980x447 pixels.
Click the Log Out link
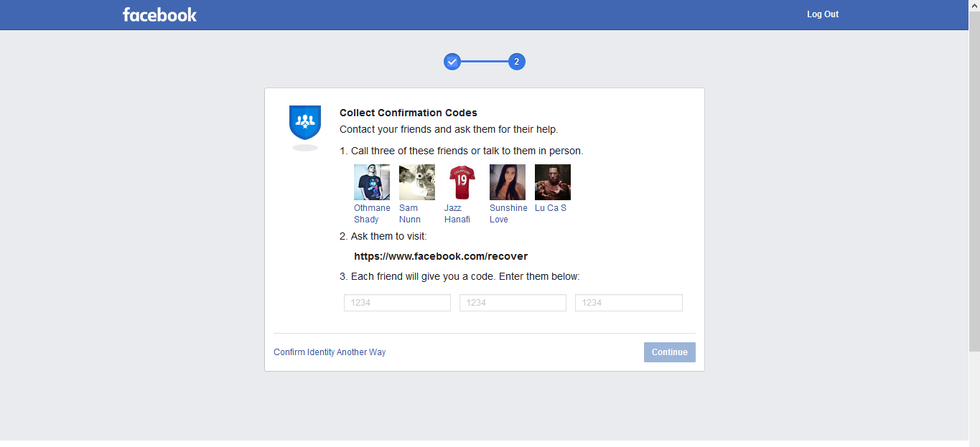(823, 14)
